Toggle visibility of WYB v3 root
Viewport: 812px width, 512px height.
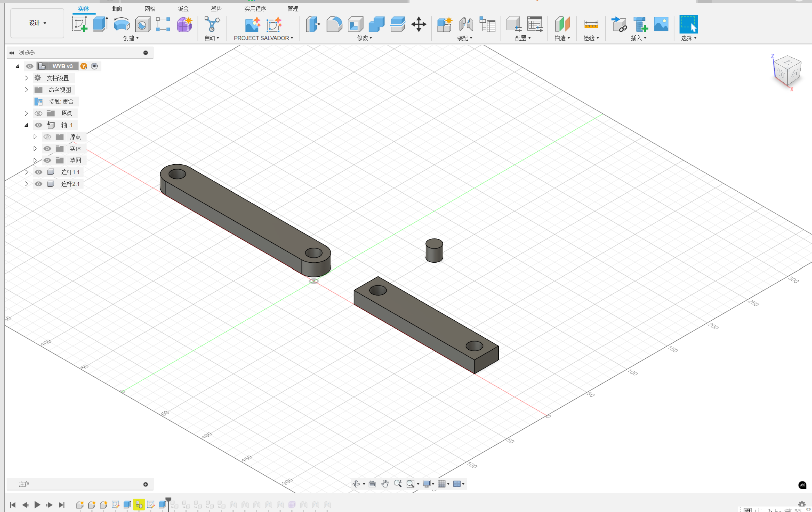click(29, 66)
